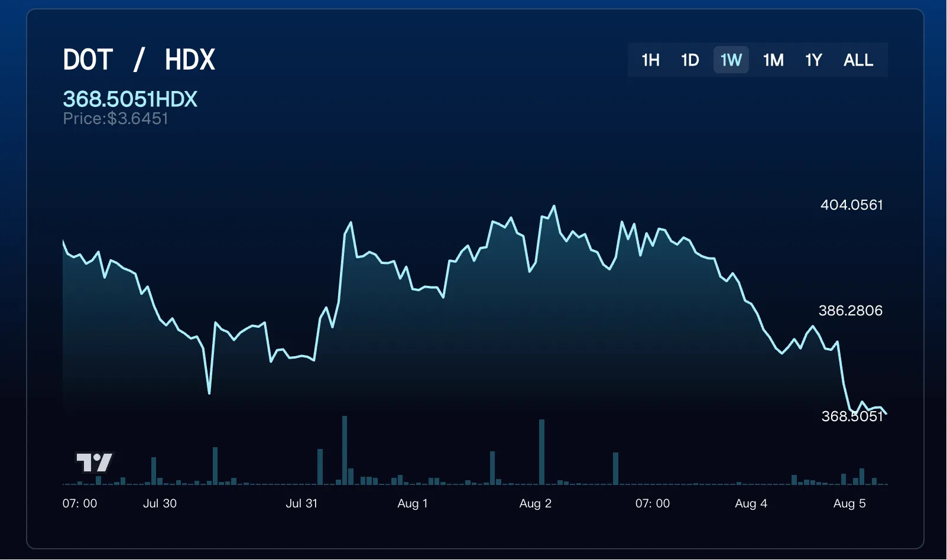Screen dimensions: 947x560
Task: Click the 404.0561 price axis label
Action: tap(851, 205)
